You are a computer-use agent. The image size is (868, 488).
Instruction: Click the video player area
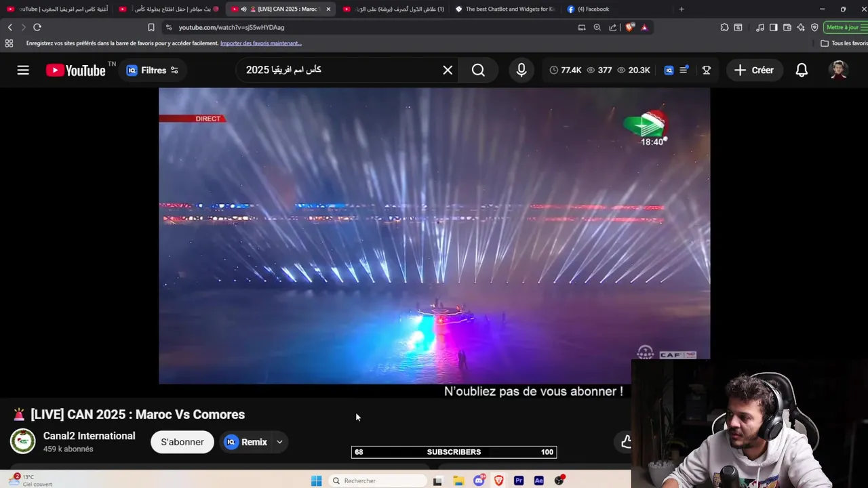[x=434, y=236]
